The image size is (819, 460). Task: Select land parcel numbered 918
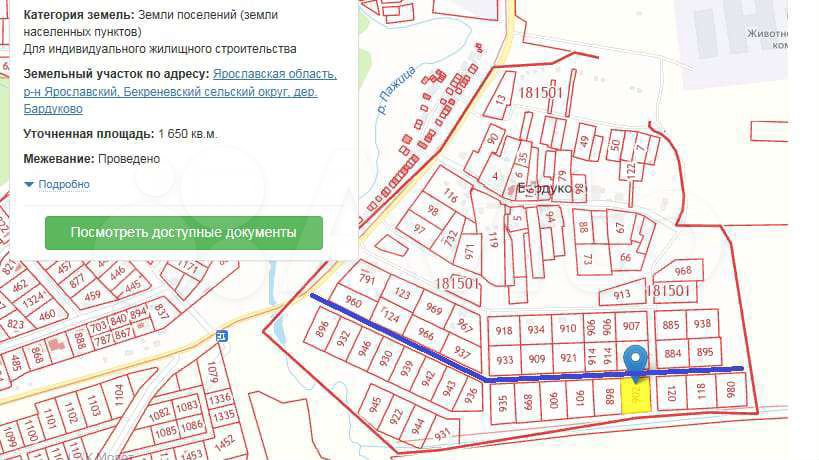(x=504, y=330)
